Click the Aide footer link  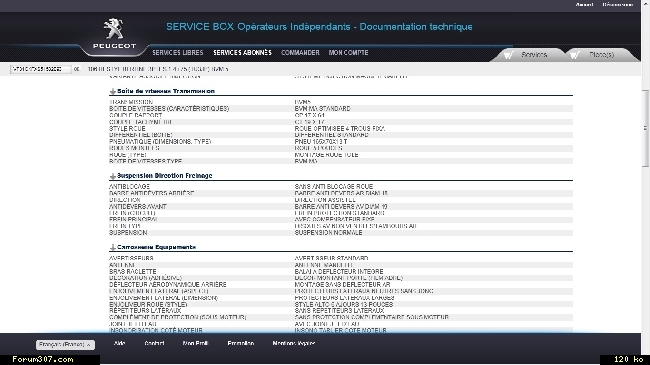(119, 343)
